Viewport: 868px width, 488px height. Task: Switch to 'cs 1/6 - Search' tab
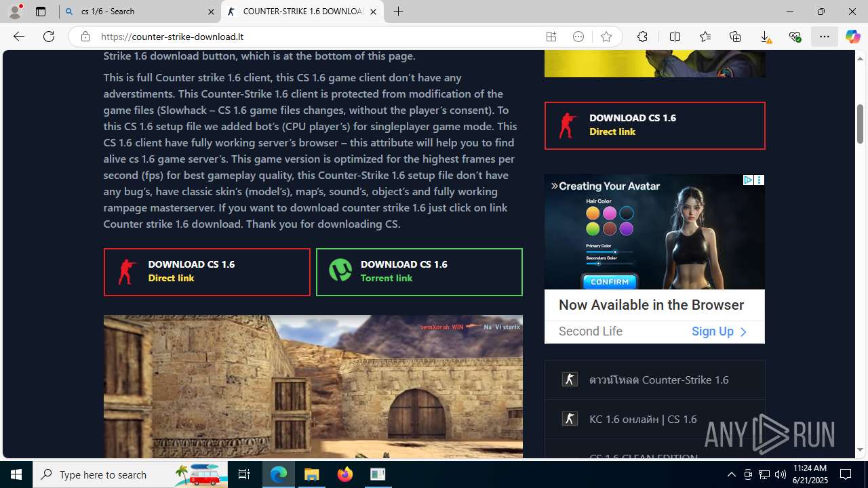[x=140, y=12]
